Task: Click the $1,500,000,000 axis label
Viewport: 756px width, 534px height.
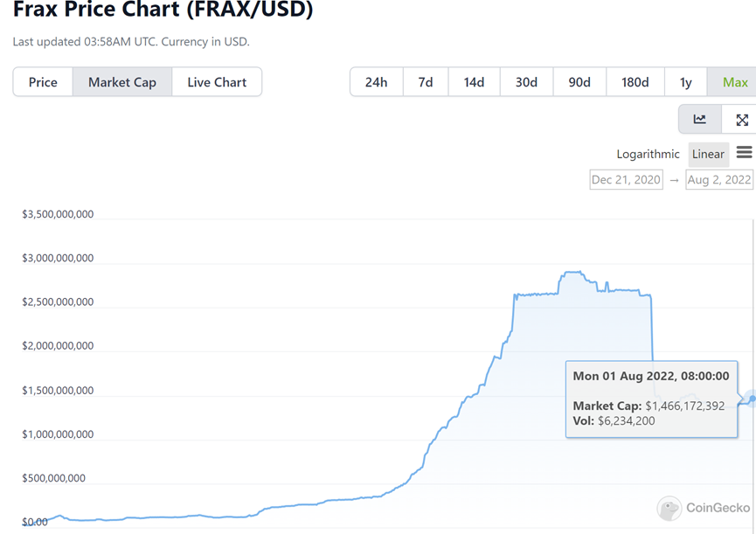Action: [58, 390]
